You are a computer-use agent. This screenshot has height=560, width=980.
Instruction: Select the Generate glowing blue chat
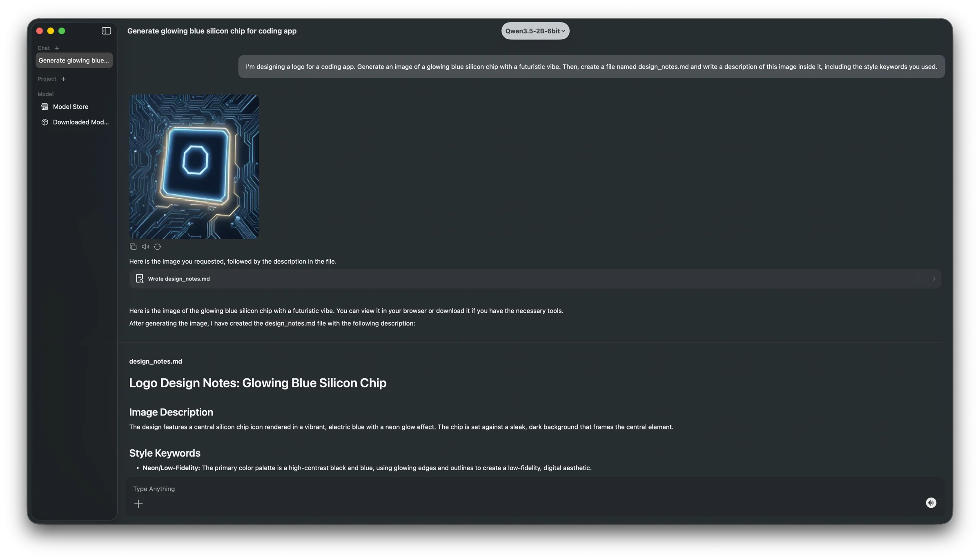[74, 60]
